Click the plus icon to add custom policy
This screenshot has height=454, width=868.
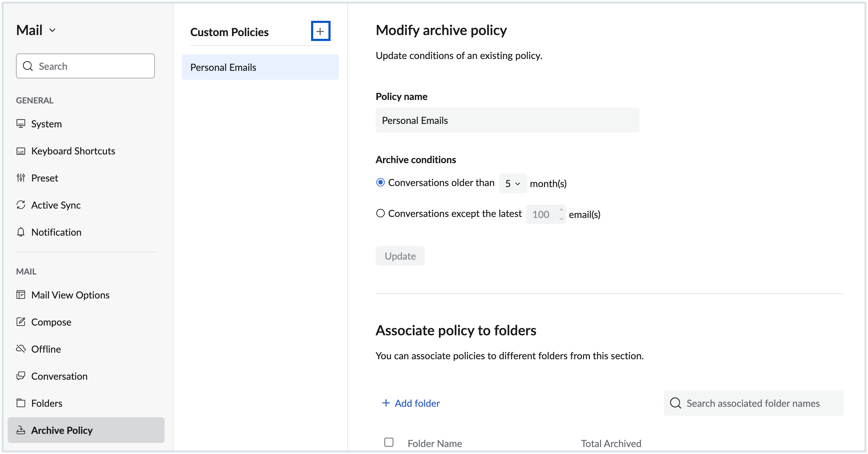(x=320, y=31)
